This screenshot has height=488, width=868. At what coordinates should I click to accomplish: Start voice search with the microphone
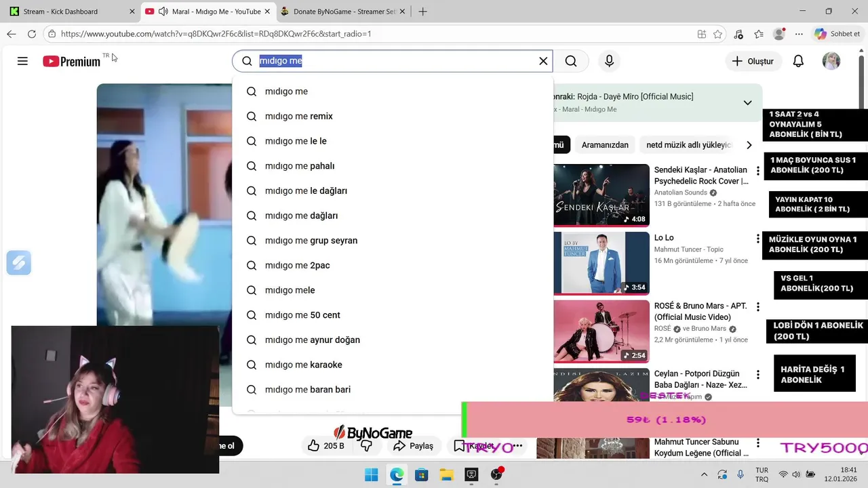point(609,61)
